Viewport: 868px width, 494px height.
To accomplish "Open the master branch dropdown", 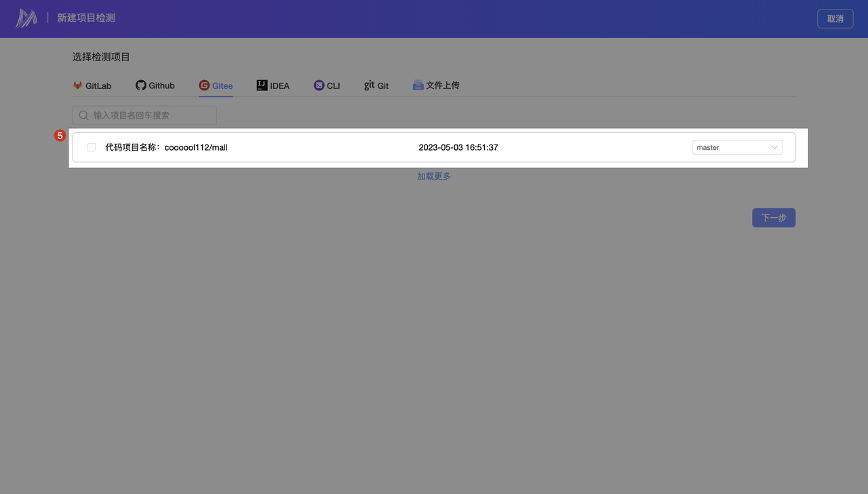I will tap(729, 147).
